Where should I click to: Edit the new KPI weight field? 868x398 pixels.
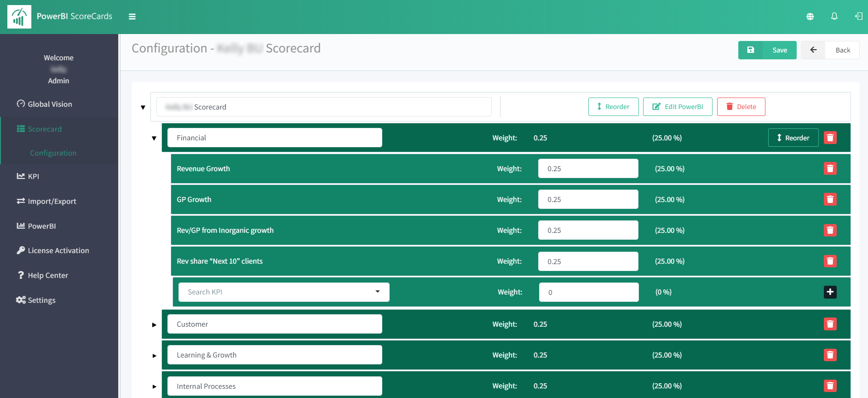click(x=589, y=292)
